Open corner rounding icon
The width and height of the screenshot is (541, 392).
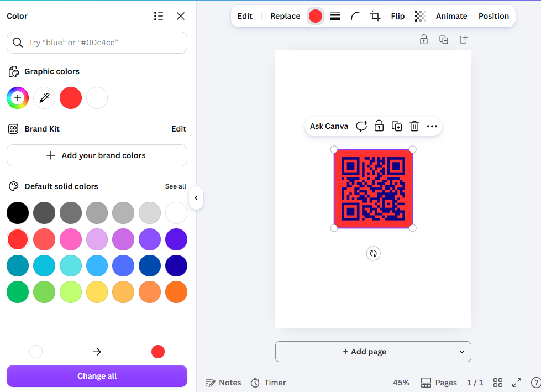355,16
